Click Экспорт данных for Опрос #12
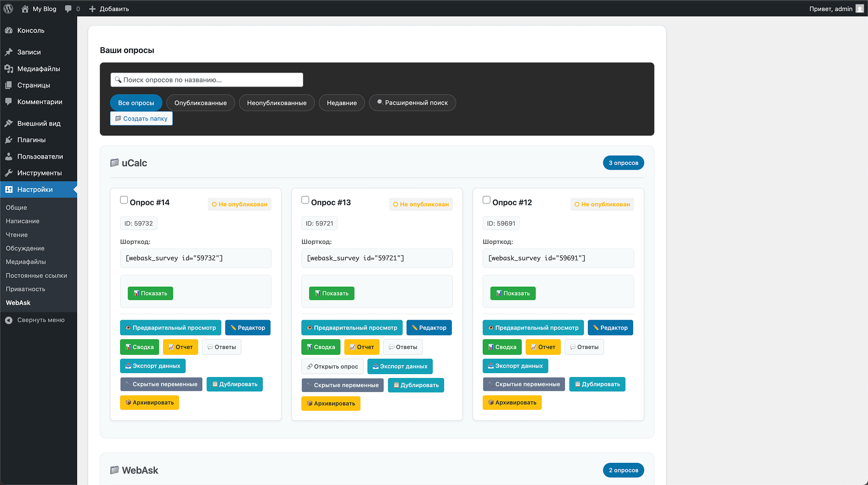This screenshot has height=485, width=868. 515,366
